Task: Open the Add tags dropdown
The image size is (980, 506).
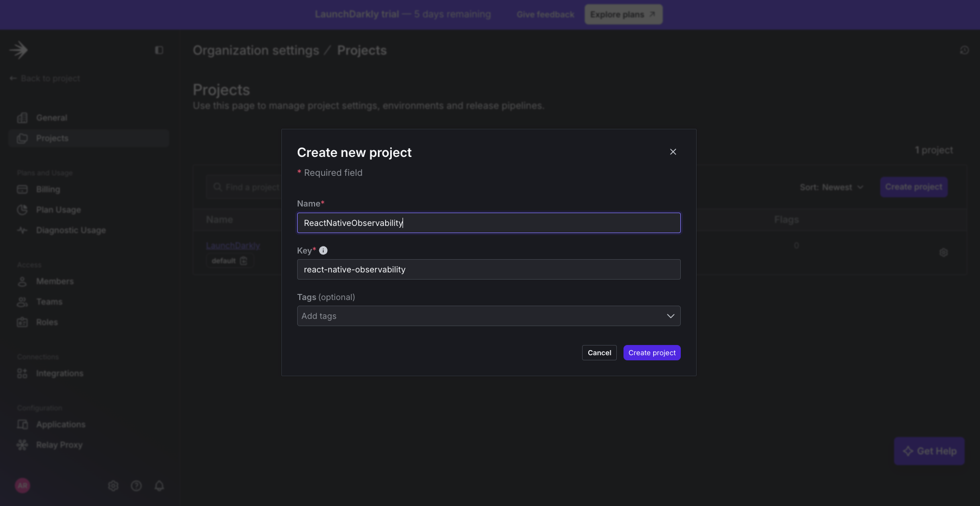Action: pos(488,316)
